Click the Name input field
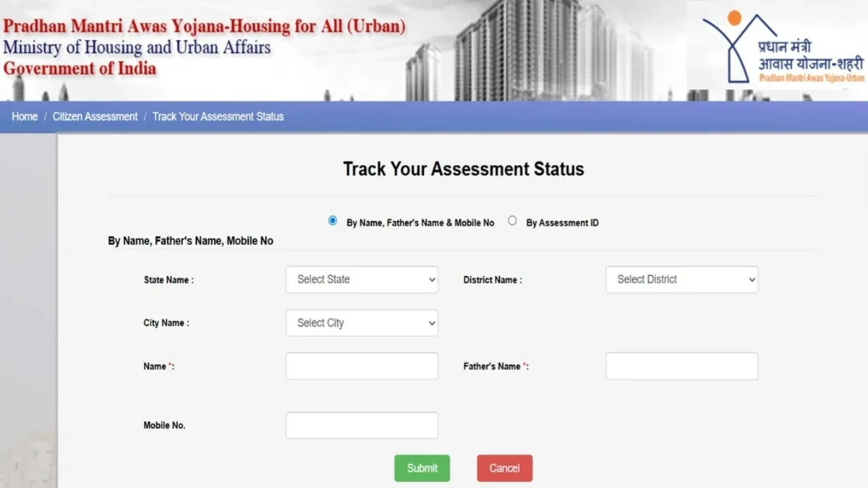The height and width of the screenshot is (488, 868). [x=362, y=366]
